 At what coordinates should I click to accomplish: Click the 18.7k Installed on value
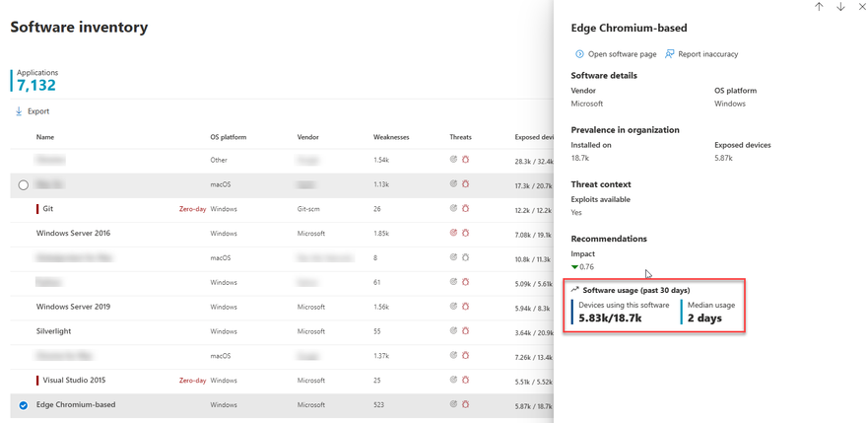[580, 158]
